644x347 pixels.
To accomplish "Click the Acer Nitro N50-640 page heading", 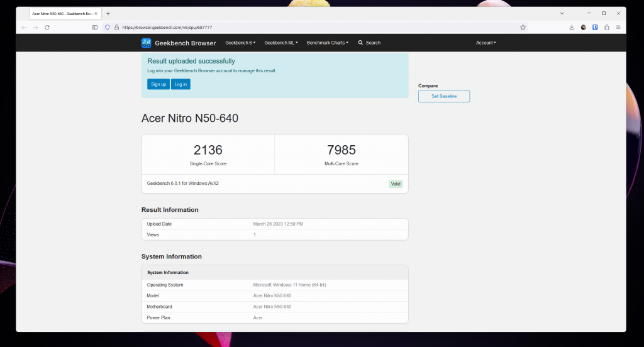I will (x=190, y=118).
